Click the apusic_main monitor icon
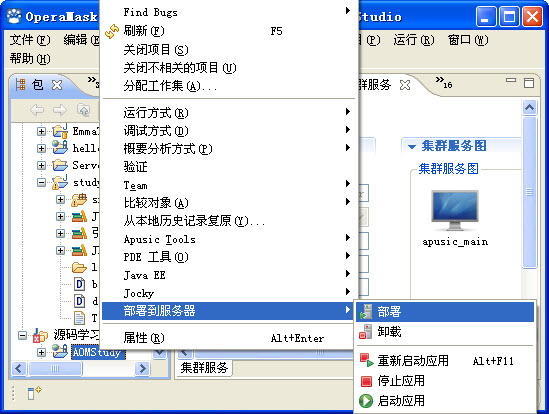This screenshot has width=549, height=414. [454, 210]
